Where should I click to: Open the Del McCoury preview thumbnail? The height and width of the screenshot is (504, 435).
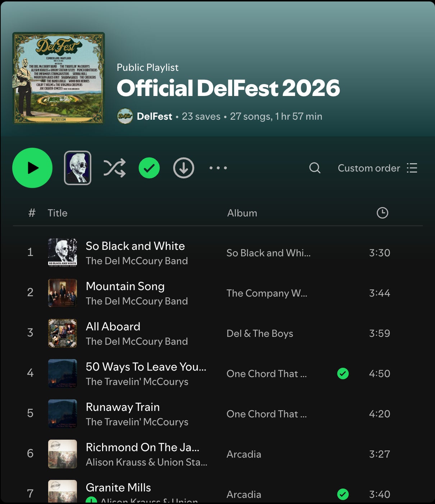tap(78, 168)
